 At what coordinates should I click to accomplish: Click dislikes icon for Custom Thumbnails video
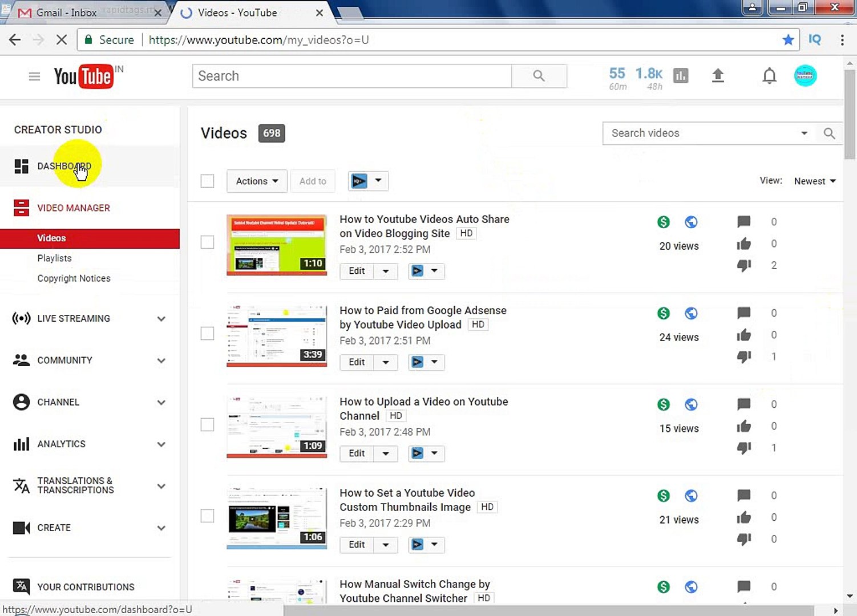point(743,539)
